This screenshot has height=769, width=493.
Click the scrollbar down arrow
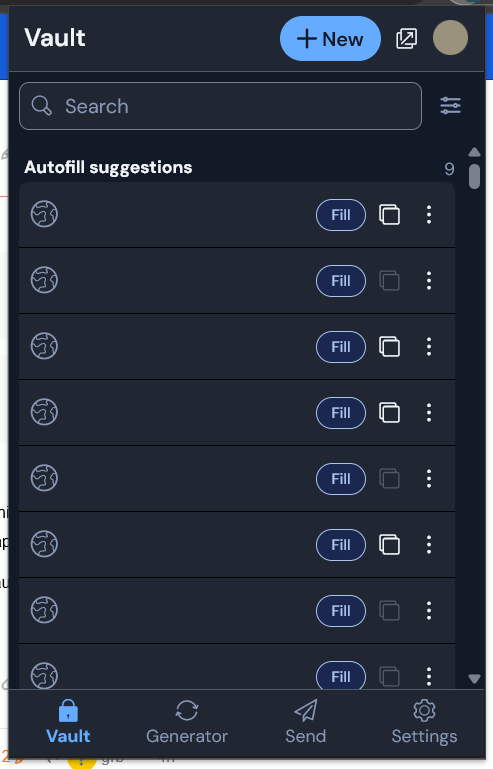click(474, 679)
